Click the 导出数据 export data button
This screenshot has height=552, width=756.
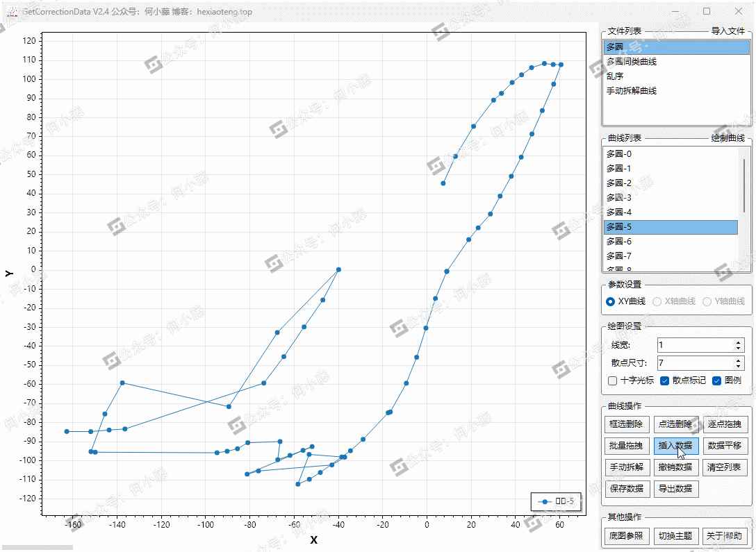tap(675, 489)
